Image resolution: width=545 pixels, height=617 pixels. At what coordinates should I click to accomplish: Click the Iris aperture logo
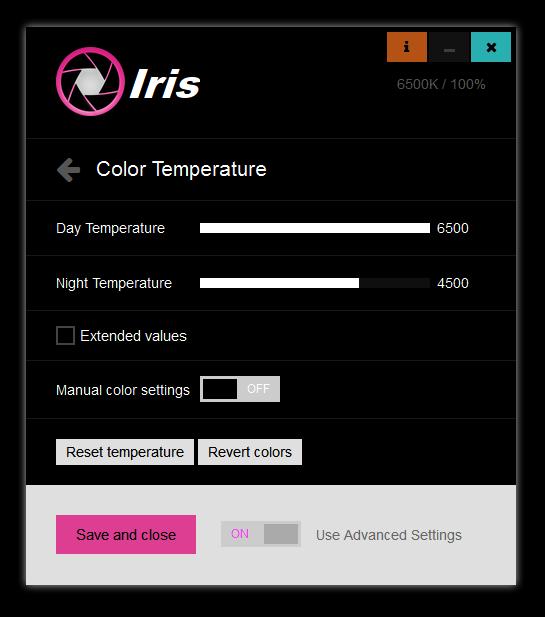tap(91, 81)
